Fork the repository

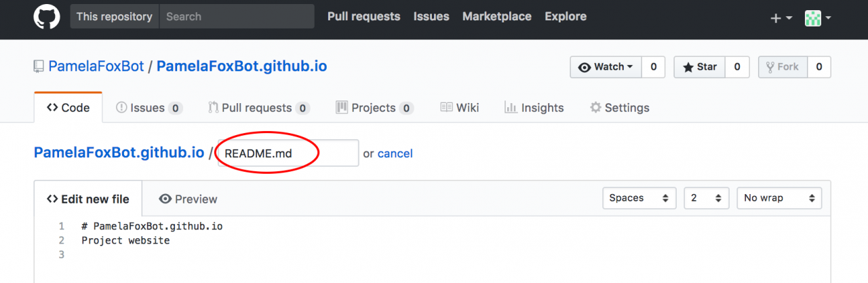coord(783,67)
